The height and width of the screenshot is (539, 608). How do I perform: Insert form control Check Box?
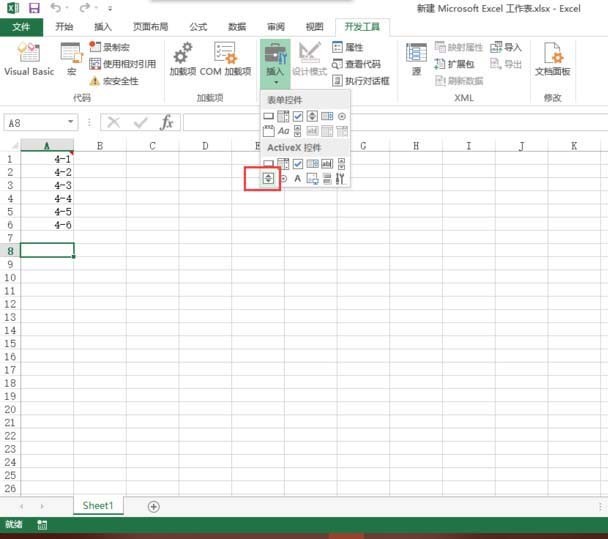pos(298,116)
